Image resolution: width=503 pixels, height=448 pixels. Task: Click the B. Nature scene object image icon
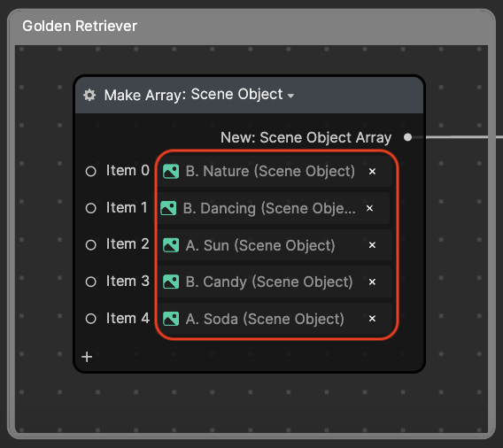[171, 171]
